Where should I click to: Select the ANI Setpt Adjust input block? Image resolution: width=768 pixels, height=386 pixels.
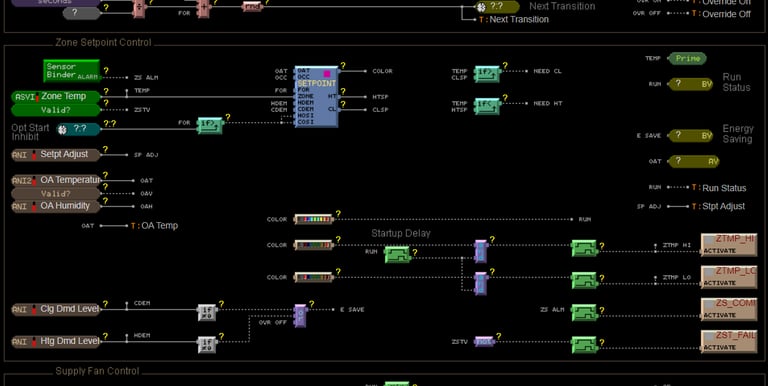(x=56, y=155)
